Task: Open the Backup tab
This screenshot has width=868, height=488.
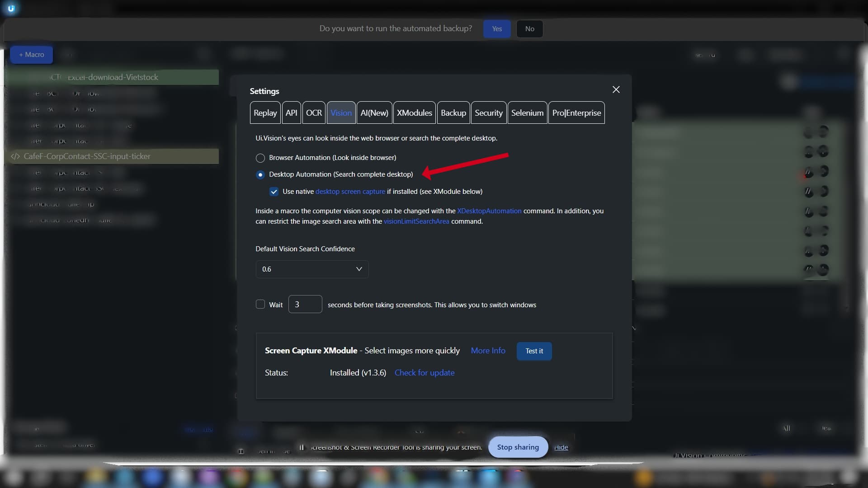Action: click(x=453, y=113)
